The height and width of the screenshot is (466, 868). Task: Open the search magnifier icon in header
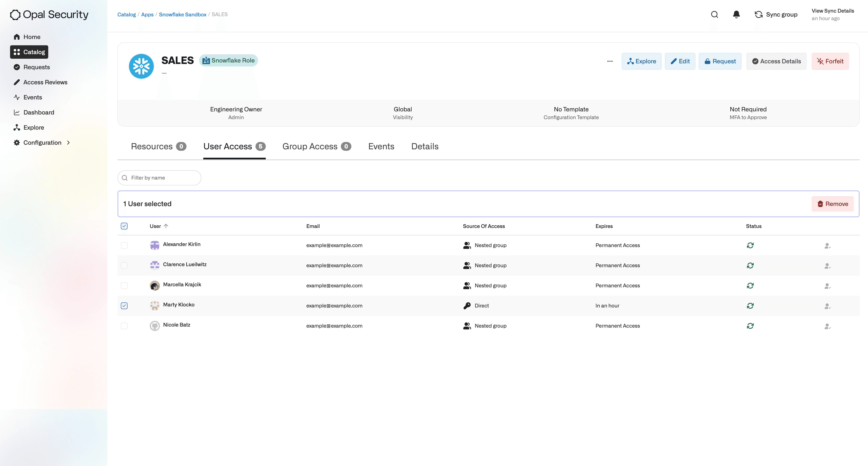pyautogui.click(x=714, y=14)
